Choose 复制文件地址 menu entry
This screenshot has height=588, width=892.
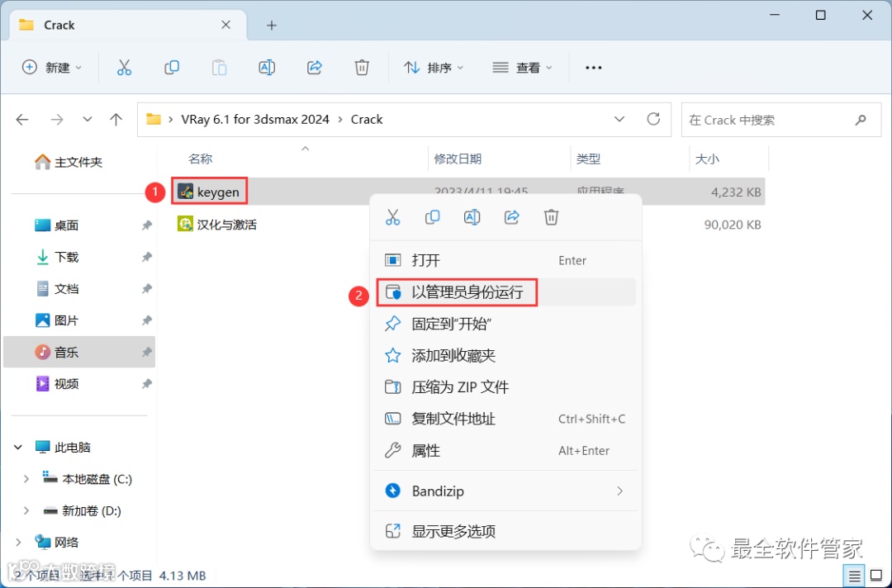[505, 419]
